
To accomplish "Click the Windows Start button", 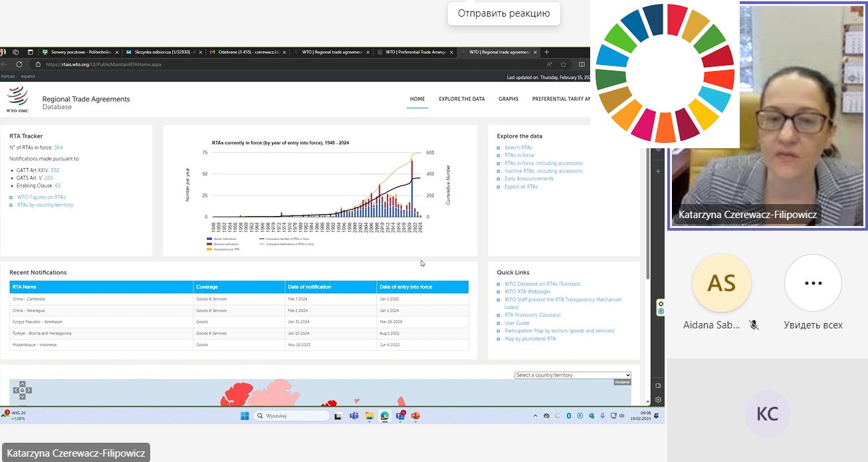I will (244, 416).
